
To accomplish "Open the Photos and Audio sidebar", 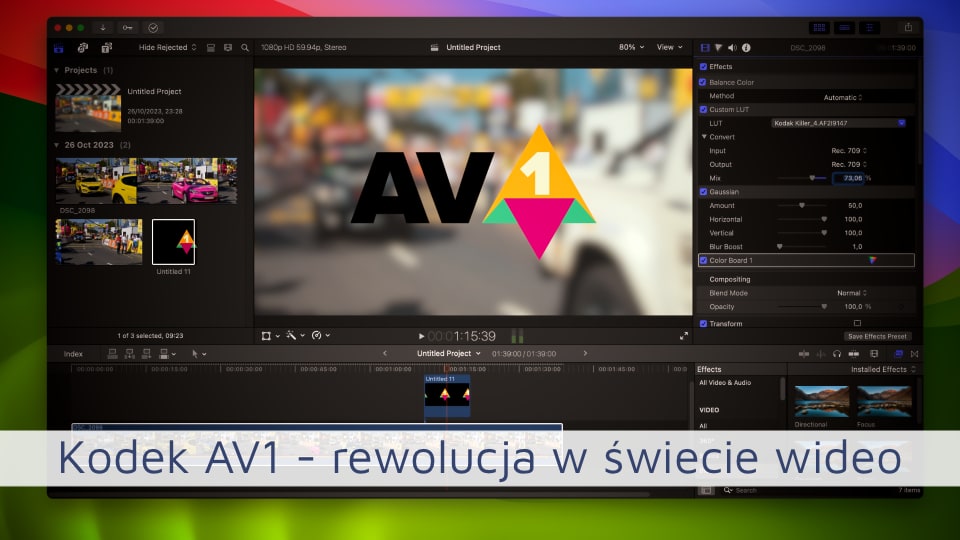I will 82,47.
